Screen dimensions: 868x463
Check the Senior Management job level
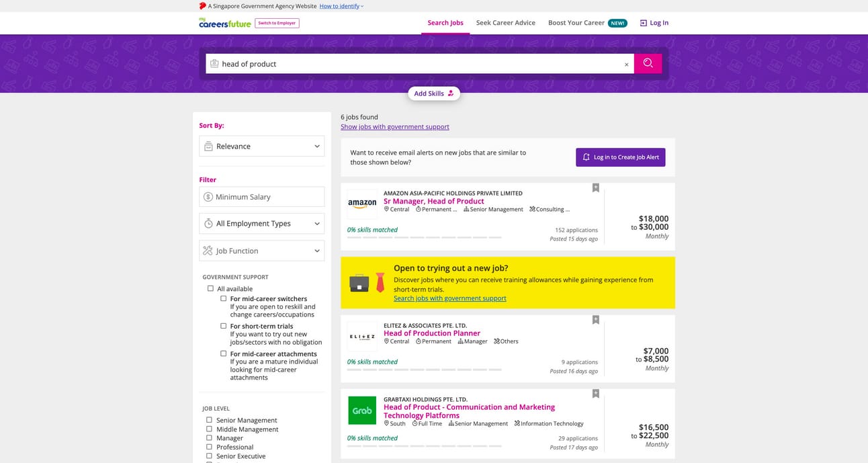coord(209,420)
